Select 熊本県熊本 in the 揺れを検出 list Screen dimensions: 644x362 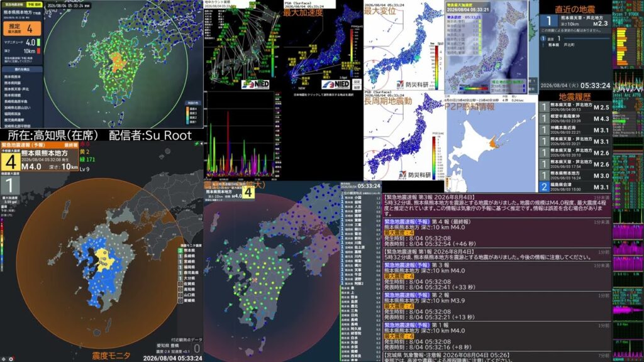[13, 77]
